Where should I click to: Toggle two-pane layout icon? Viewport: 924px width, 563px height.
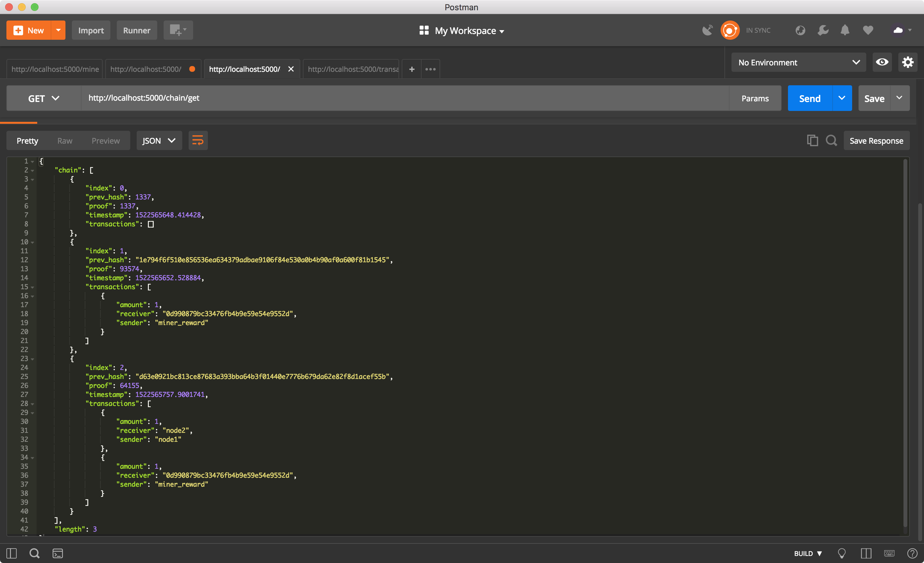[866, 553]
